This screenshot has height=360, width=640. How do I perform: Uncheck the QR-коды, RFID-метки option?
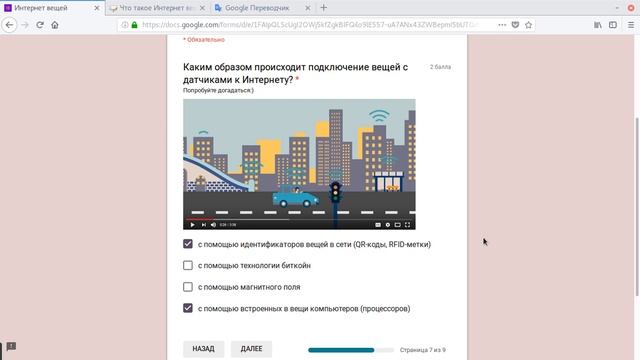pos(188,244)
